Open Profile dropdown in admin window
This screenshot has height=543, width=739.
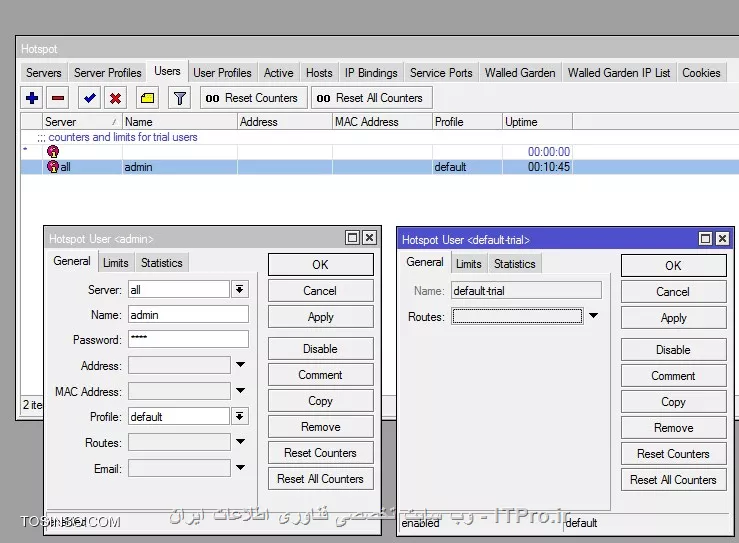[x=239, y=416]
